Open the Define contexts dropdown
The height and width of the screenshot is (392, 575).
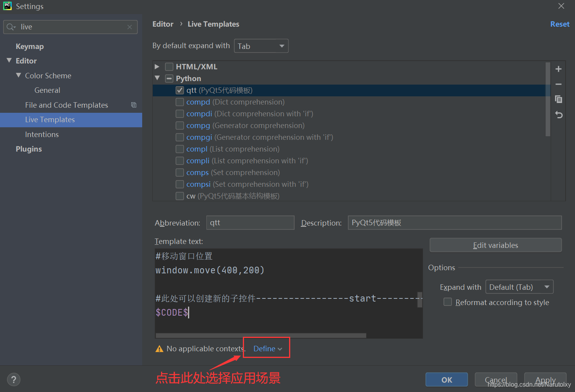pos(268,349)
